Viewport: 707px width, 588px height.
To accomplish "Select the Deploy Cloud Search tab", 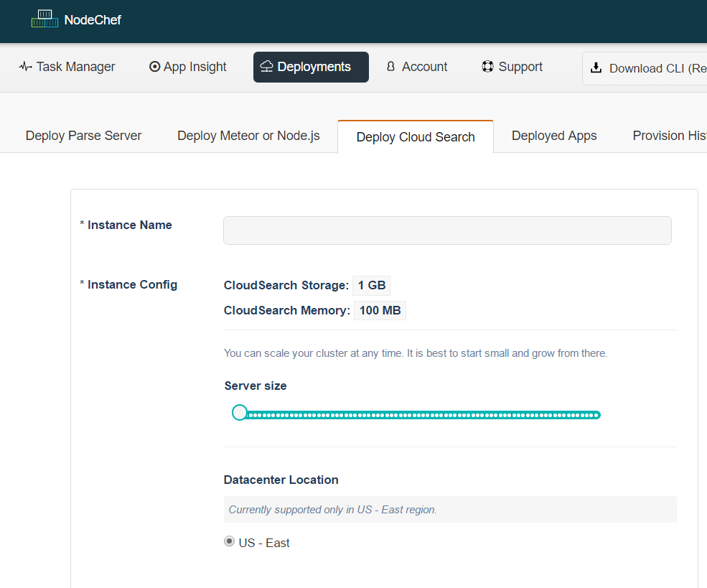I will click(416, 136).
